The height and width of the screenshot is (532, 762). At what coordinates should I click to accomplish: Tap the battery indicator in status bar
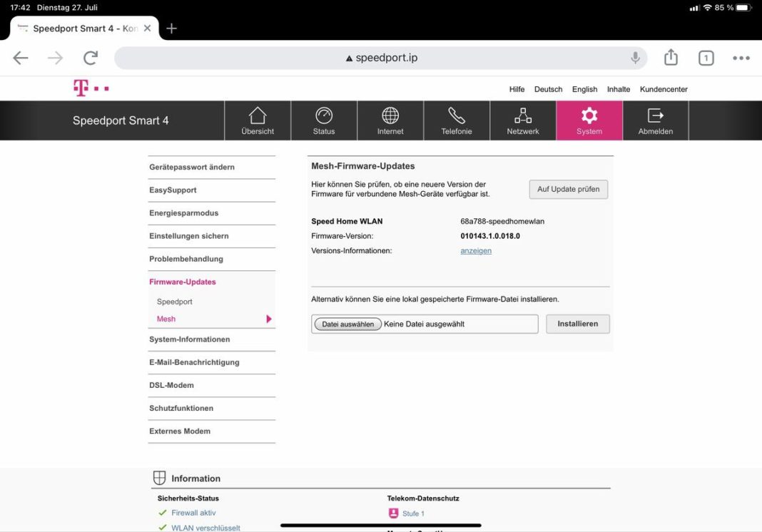click(x=744, y=7)
